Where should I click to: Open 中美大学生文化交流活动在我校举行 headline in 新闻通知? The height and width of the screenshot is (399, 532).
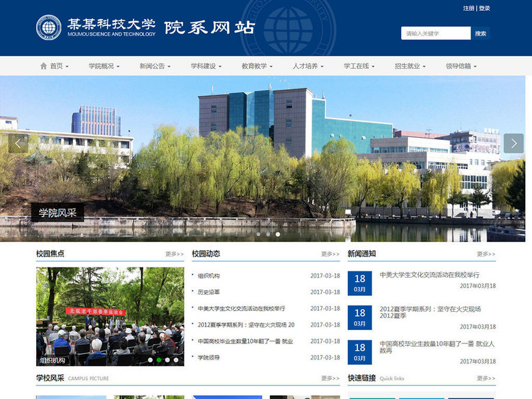[x=429, y=275]
